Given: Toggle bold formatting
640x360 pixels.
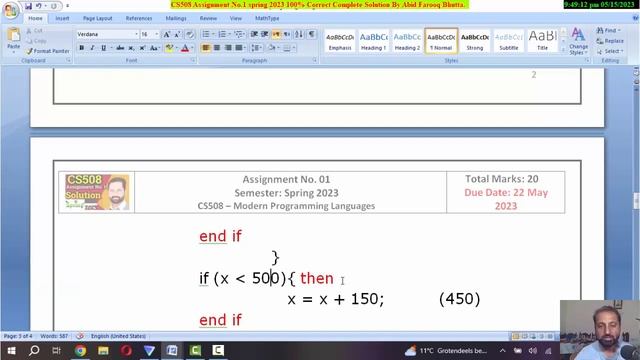Looking at the screenshot, I should [82, 48].
